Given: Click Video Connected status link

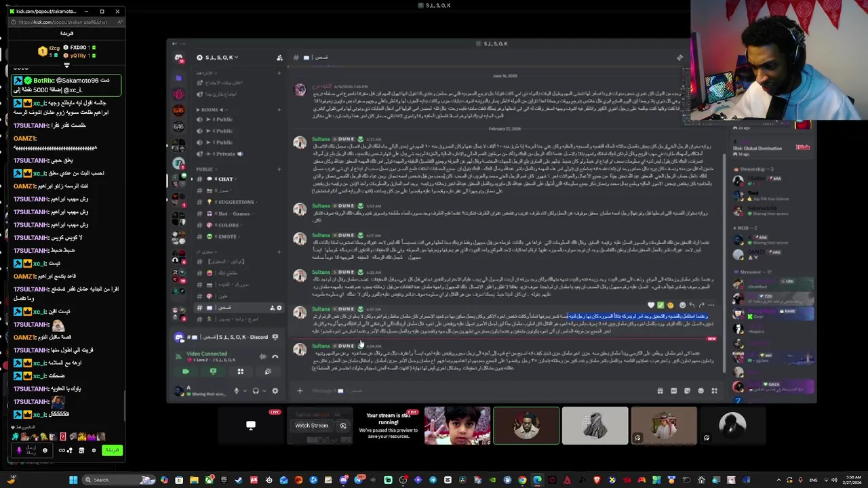Looking at the screenshot, I should 207,354.
